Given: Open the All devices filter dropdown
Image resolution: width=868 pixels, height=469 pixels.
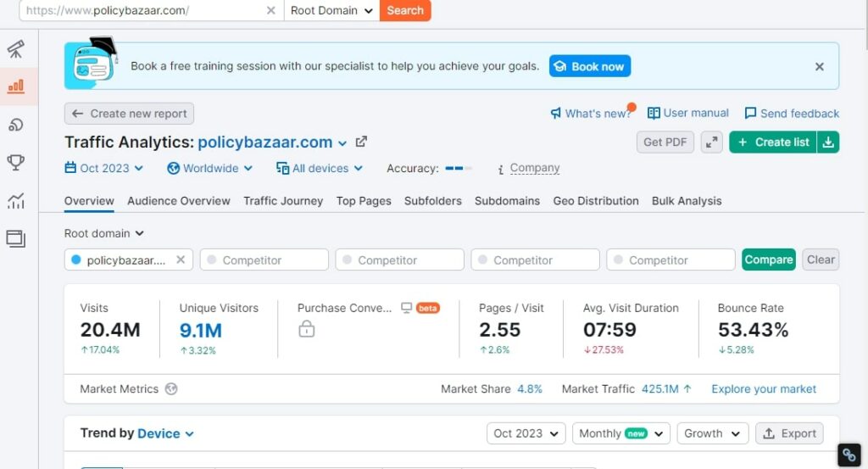Looking at the screenshot, I should pyautogui.click(x=320, y=168).
